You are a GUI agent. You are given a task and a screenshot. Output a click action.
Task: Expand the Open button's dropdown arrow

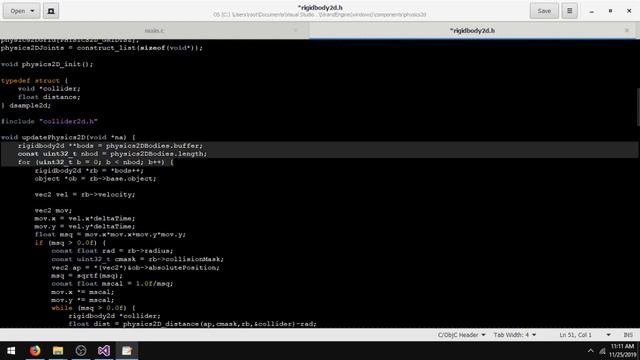click(33, 11)
